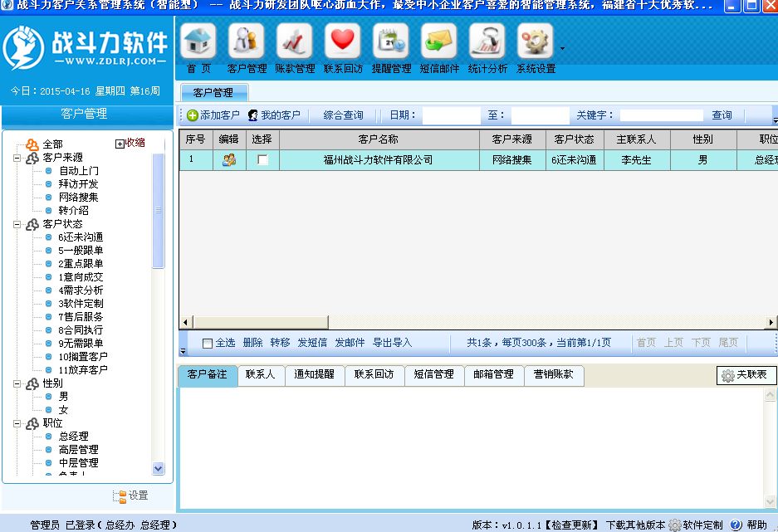Viewport: 778px width, 532px height.
Task: Open the 系统设置 gear icon
Action: (535, 41)
